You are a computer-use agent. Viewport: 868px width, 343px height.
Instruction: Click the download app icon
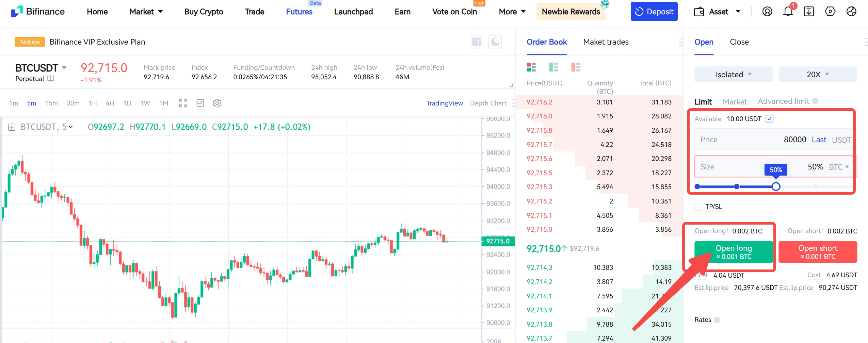808,12
